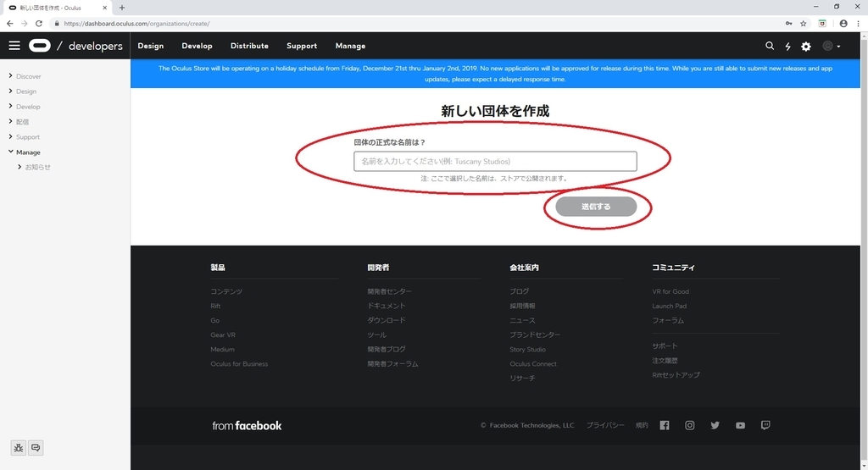
Task: Click the bug report icon
Action: pyautogui.click(x=19, y=448)
